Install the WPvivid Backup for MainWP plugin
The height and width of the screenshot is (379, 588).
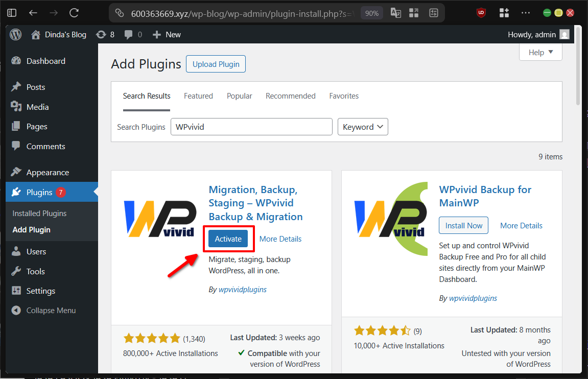(463, 225)
